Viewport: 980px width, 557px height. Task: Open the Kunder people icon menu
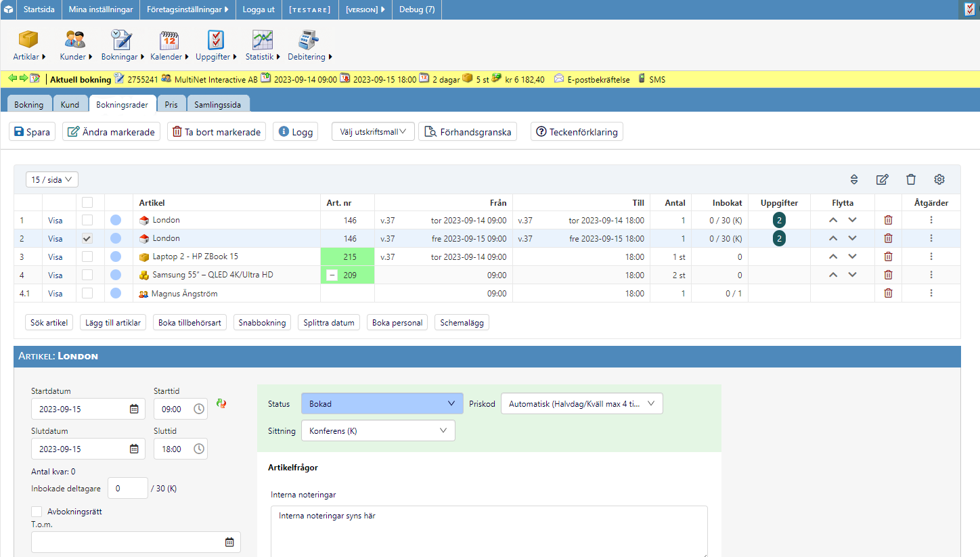click(74, 41)
